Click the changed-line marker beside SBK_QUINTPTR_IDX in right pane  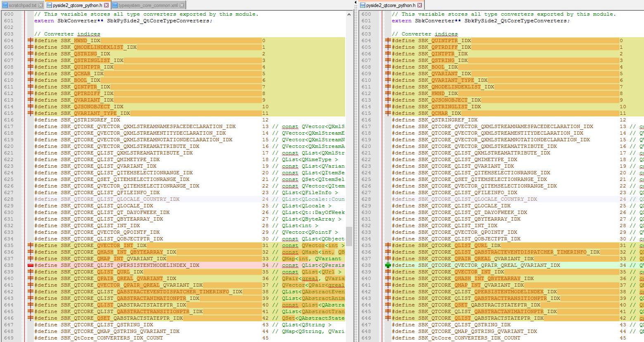click(388, 40)
